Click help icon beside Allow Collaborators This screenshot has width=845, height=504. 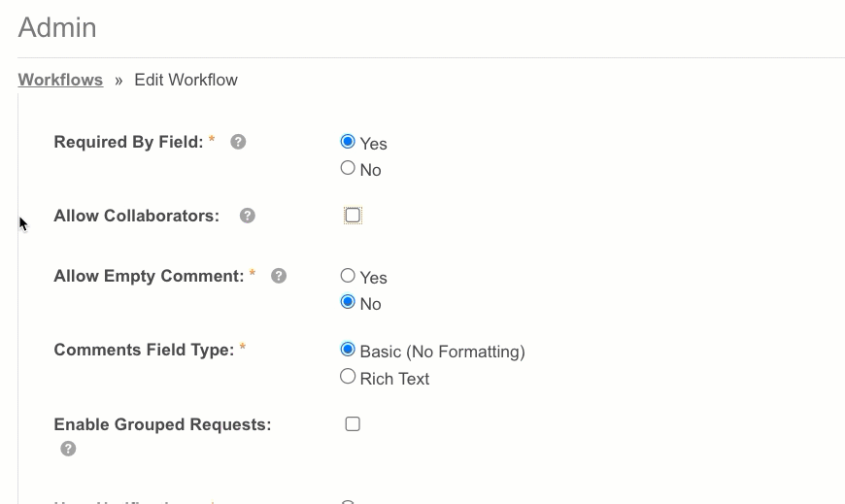(248, 216)
